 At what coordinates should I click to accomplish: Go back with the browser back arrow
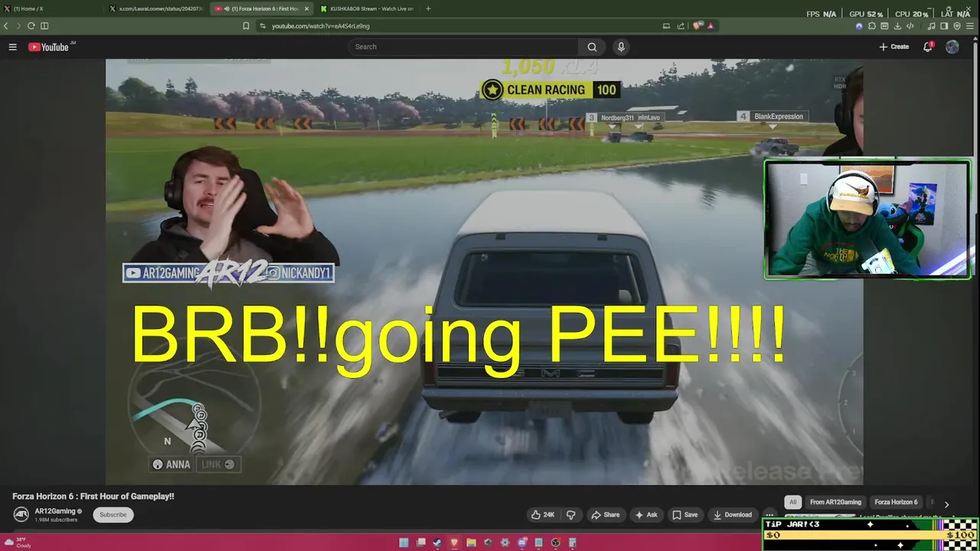tap(6, 25)
